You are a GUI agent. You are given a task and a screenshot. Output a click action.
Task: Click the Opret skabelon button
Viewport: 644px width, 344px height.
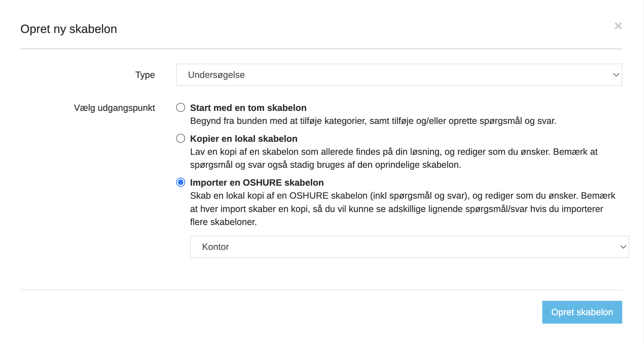tap(582, 312)
